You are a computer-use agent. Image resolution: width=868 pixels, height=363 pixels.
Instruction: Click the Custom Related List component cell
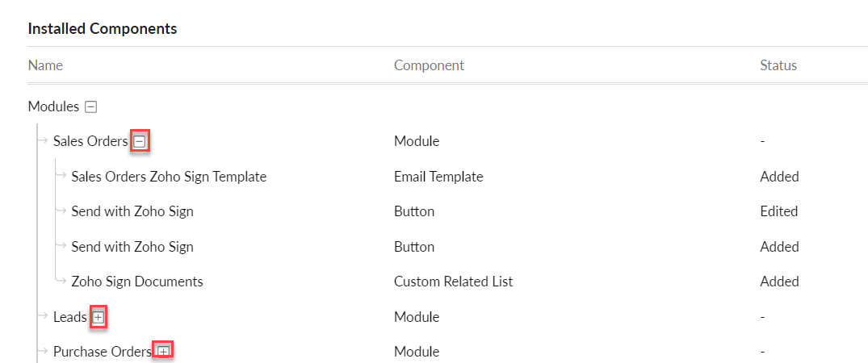453,281
